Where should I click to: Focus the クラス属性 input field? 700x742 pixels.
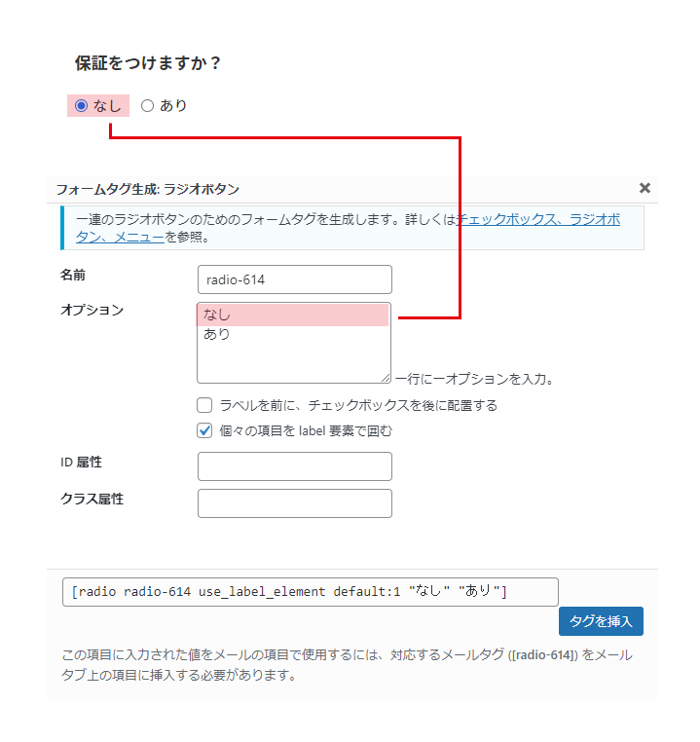click(x=294, y=503)
